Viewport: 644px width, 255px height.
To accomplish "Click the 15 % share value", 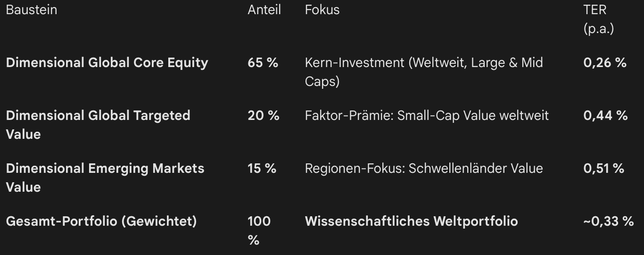I will click(262, 169).
